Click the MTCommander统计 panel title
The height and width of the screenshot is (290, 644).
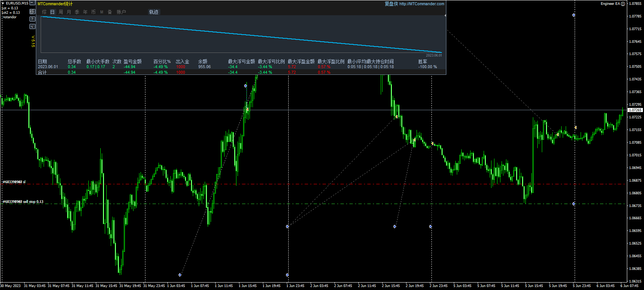pyautogui.click(x=55, y=4)
